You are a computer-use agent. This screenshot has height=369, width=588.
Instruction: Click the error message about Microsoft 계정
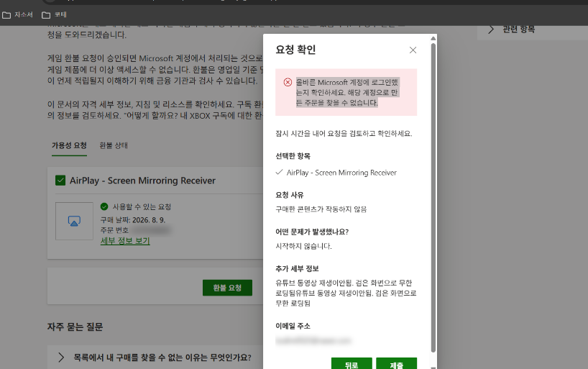click(347, 92)
